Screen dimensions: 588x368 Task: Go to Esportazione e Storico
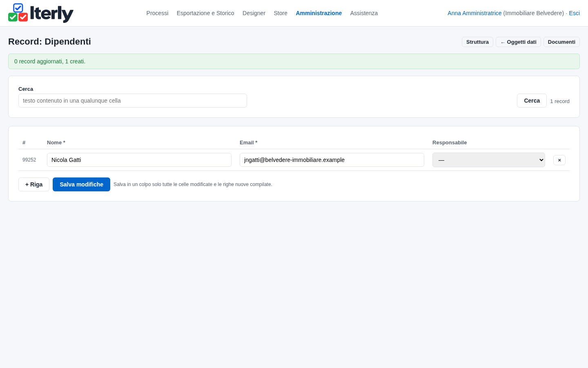[x=205, y=13]
